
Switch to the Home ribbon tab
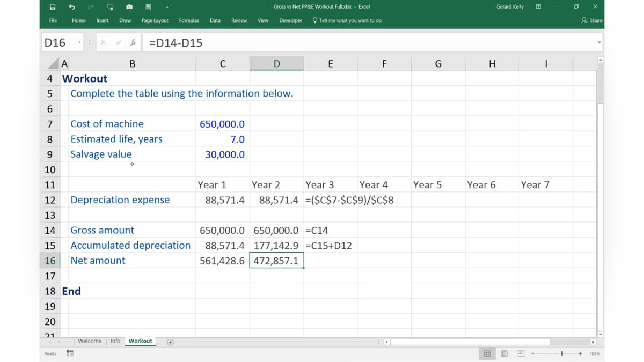tap(79, 20)
